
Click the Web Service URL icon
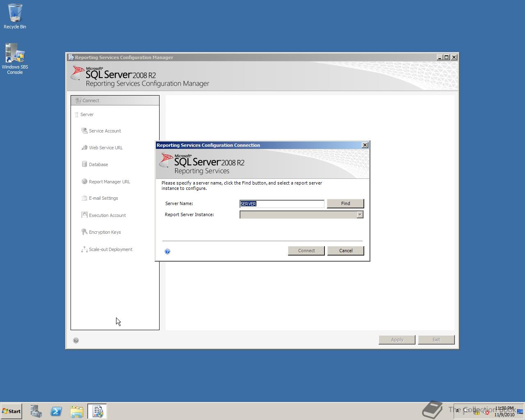tap(84, 148)
